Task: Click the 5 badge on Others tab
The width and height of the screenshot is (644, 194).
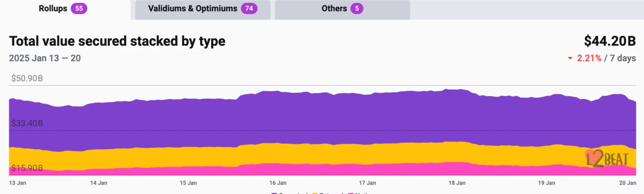Action: [357, 9]
